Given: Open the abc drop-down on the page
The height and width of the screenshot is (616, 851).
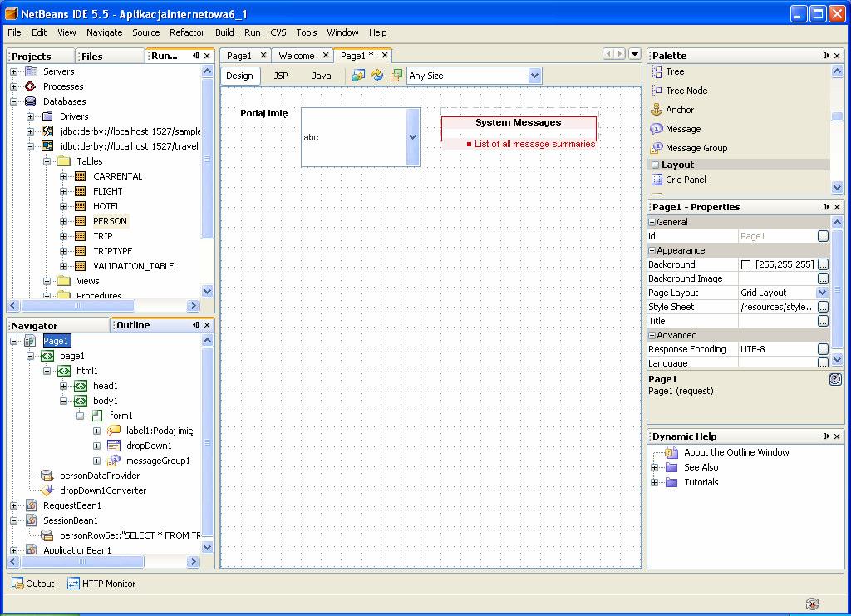Looking at the screenshot, I should pos(412,137).
